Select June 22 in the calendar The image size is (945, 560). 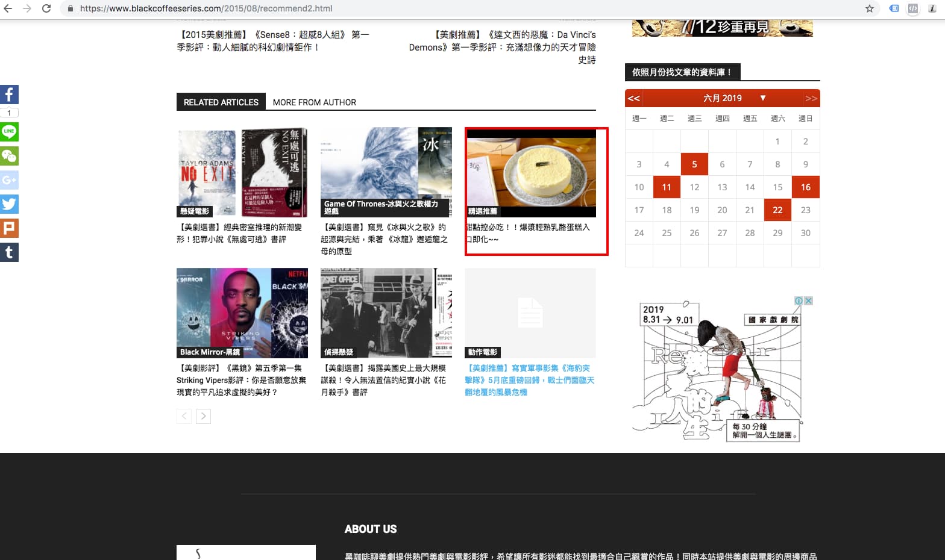(777, 210)
